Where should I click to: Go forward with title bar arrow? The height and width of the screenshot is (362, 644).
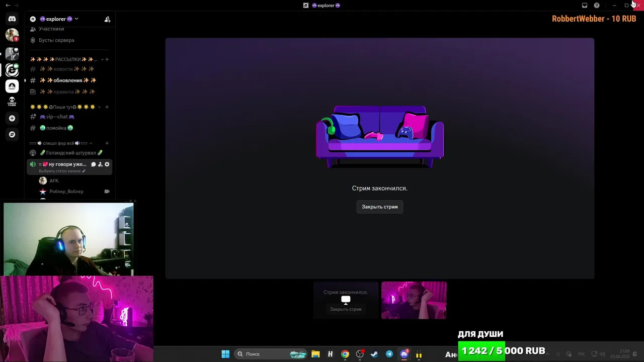tap(16, 5)
